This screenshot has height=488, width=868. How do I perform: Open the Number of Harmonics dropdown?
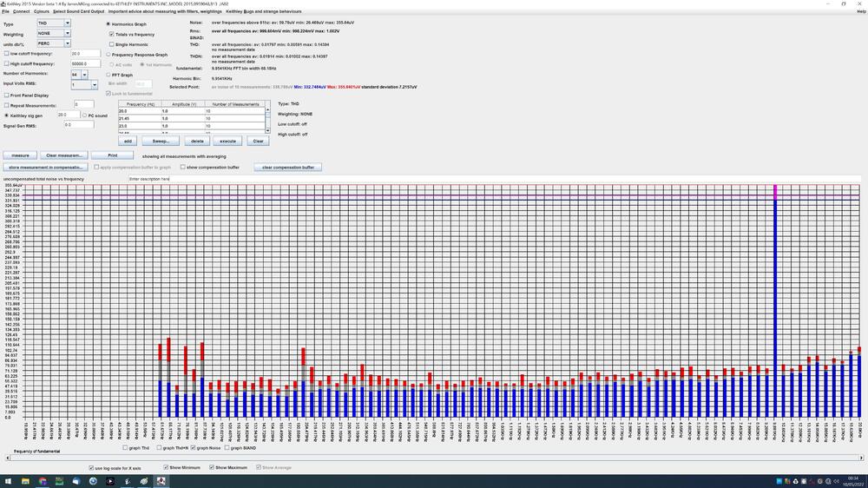[79, 75]
